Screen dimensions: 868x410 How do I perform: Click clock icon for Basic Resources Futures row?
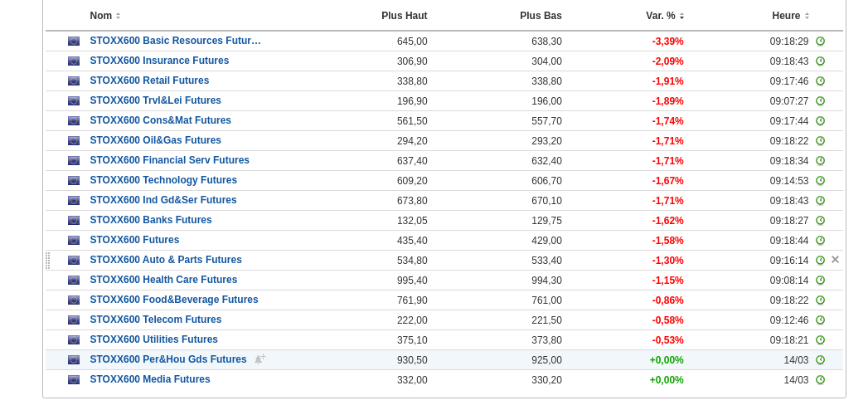coord(820,41)
